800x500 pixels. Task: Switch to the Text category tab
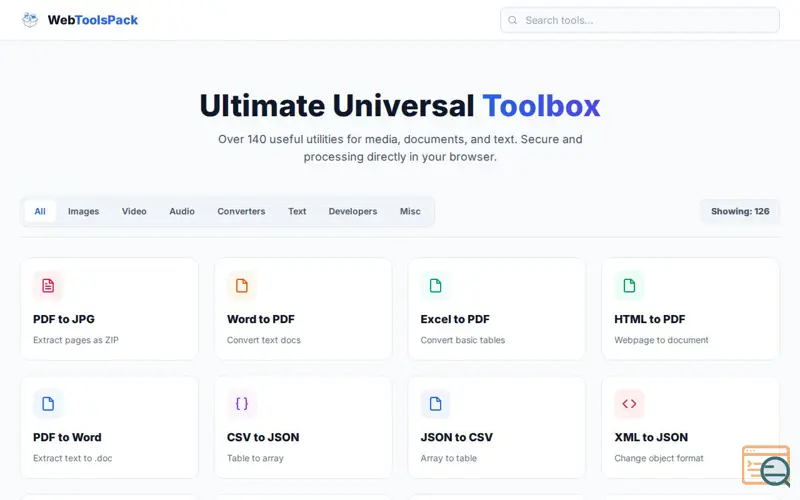click(x=297, y=211)
